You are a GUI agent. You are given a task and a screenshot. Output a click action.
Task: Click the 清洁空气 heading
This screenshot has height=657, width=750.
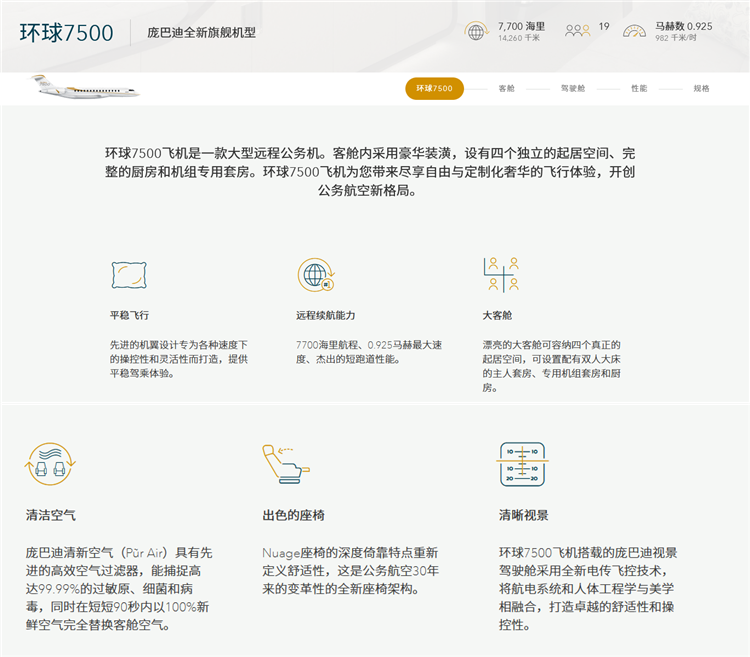pos(51,515)
